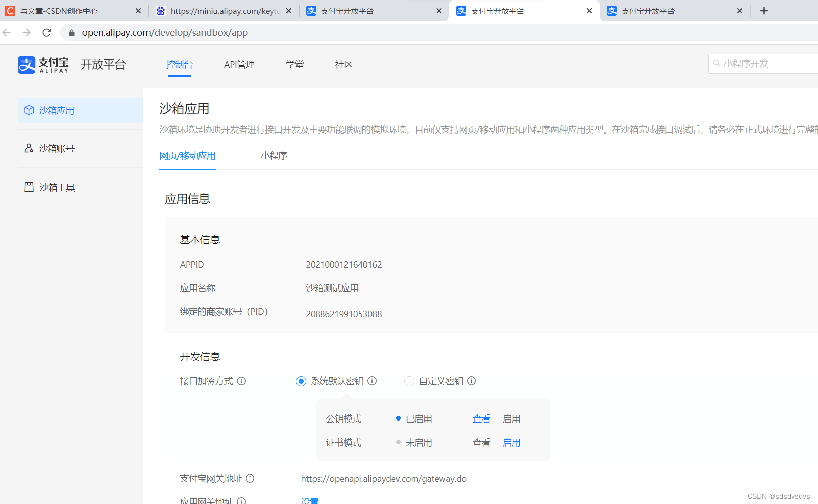Click 设置 link for 应用网关地址
The height and width of the screenshot is (504, 818).
(310, 501)
